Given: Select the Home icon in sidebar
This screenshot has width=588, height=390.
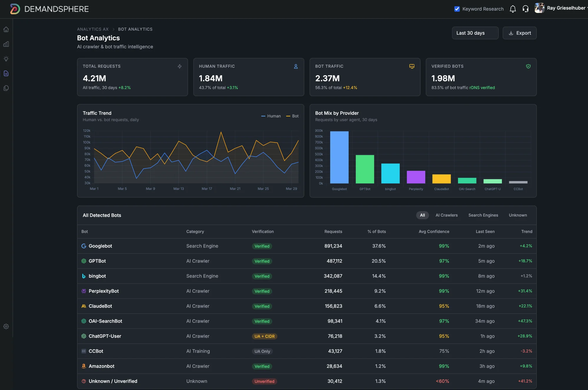Looking at the screenshot, I should click(6, 29).
